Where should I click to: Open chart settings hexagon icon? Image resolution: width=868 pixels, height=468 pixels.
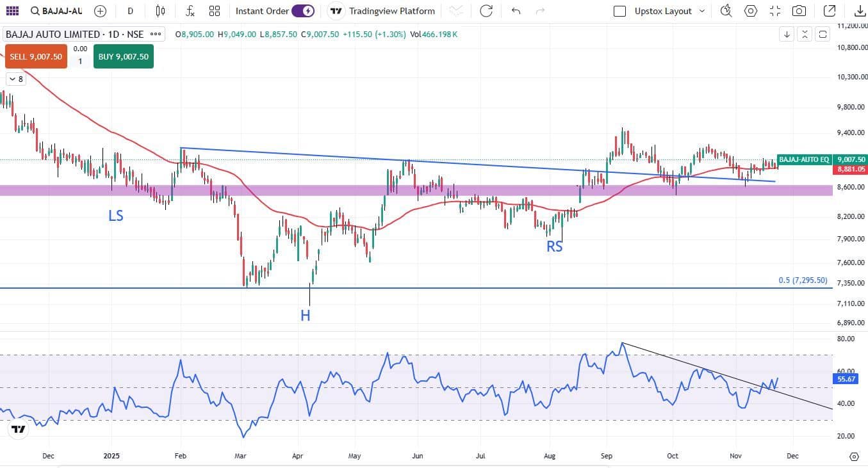[x=750, y=11]
